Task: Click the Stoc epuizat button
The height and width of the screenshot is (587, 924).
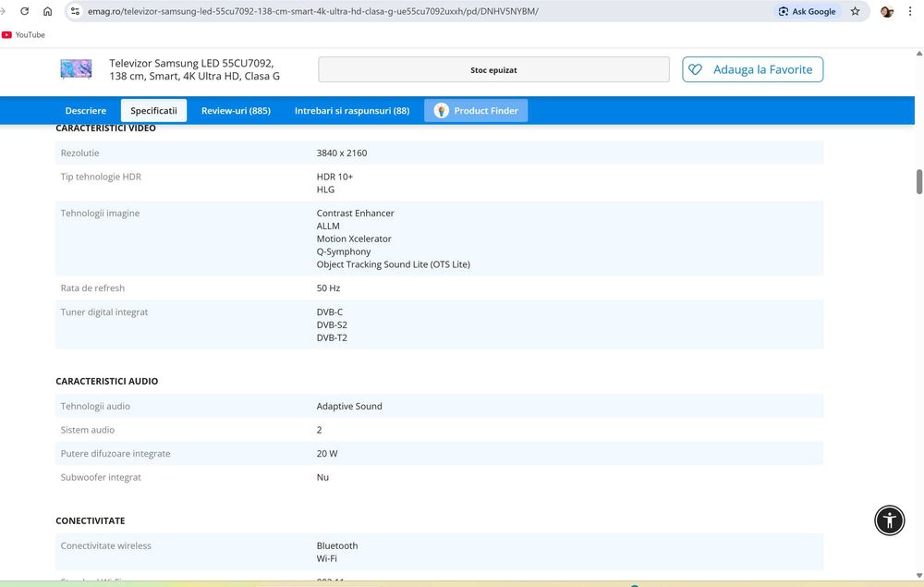Action: [x=493, y=69]
